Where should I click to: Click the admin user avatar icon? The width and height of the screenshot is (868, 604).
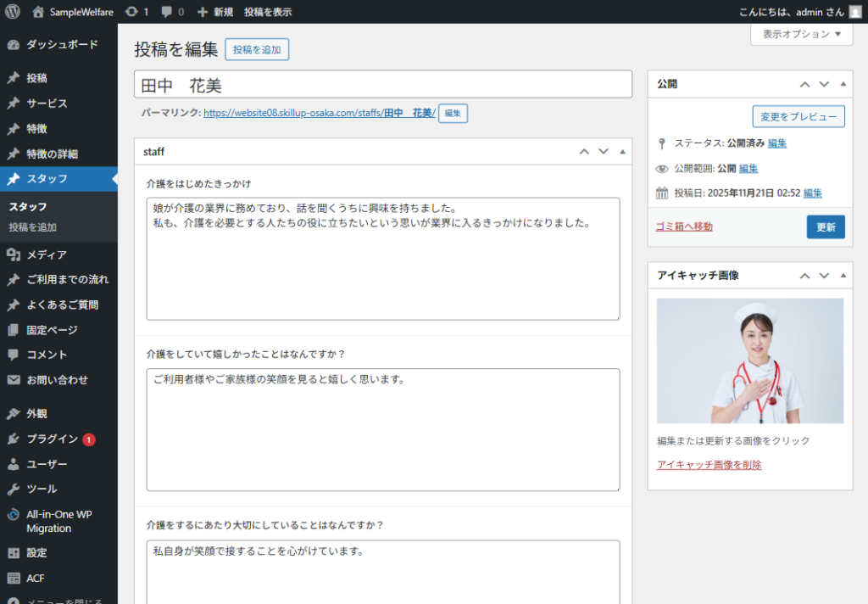855,12
